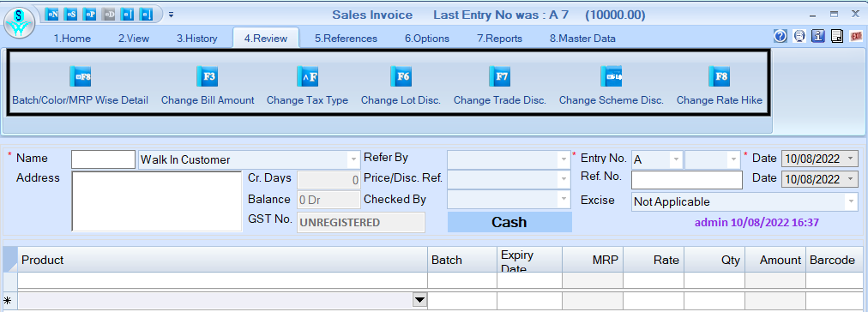Screen dimensions: 868x312
Task: Click the red EXIT icon
Action: click(x=856, y=37)
